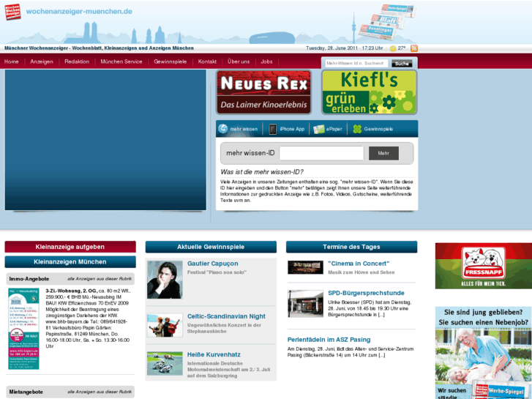Click the mehr wissen tab icon
This screenshot has height=399, width=532.
223,129
